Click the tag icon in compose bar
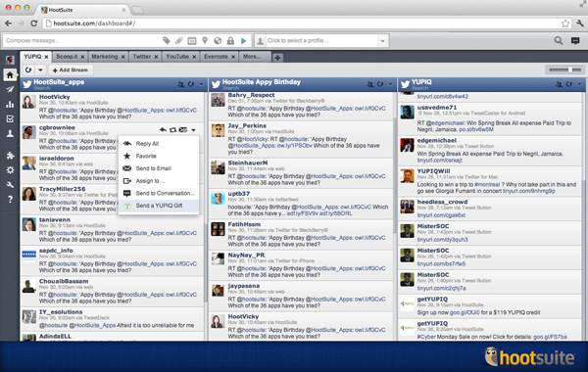Screen dimensions: 588x372 167,40
